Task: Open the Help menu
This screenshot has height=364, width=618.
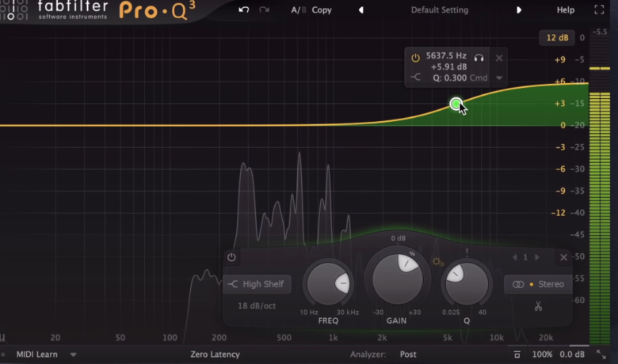Action: click(x=565, y=9)
